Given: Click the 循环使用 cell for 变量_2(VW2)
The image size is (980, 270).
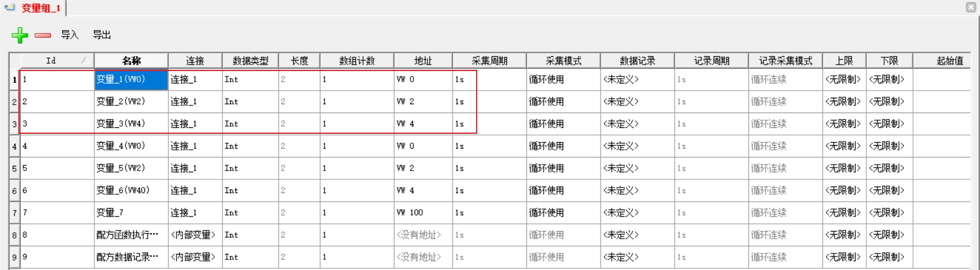Looking at the screenshot, I should click(564, 101).
